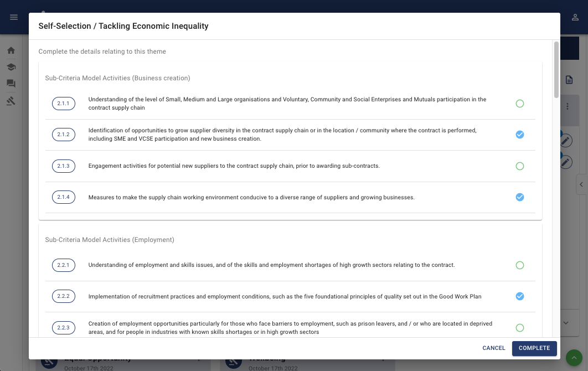The image size is (588, 371).
Task: Select the gavel sidebar icon
Action: tap(11, 101)
